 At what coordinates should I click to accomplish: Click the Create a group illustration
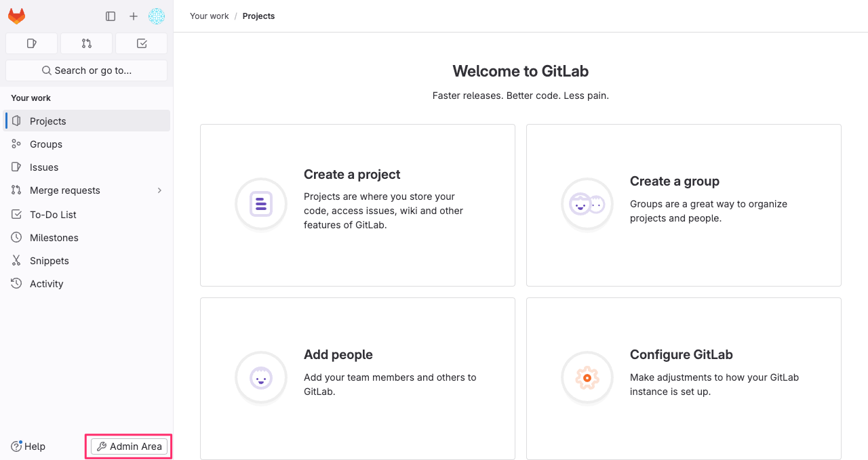click(x=587, y=204)
